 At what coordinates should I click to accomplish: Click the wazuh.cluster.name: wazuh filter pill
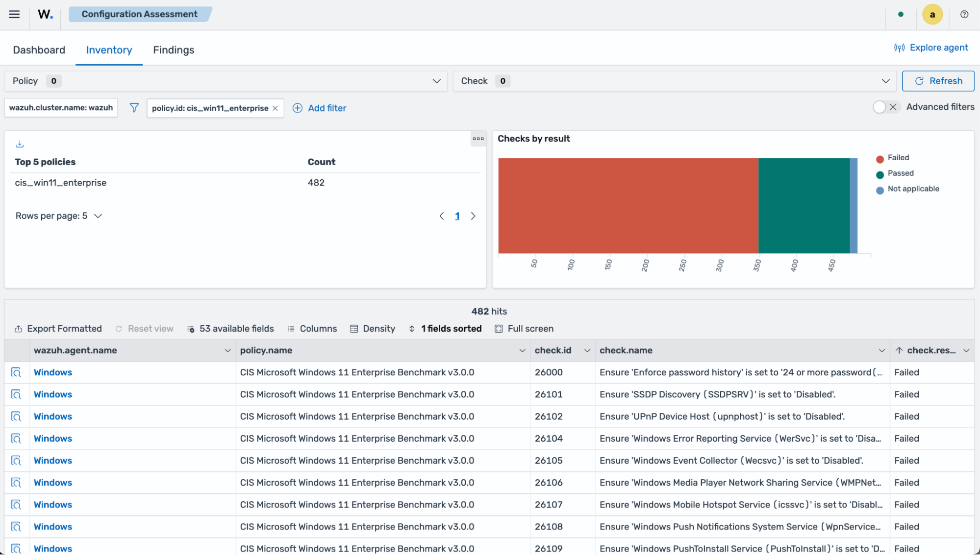[61, 108]
